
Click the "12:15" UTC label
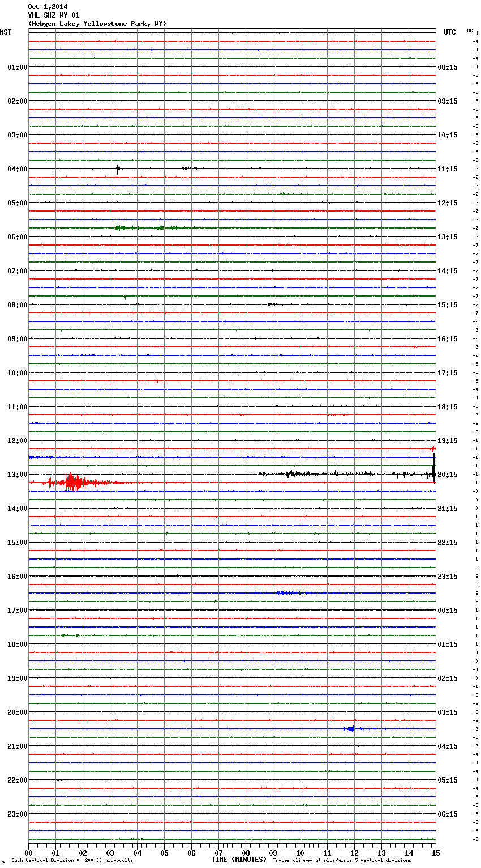click(x=448, y=203)
